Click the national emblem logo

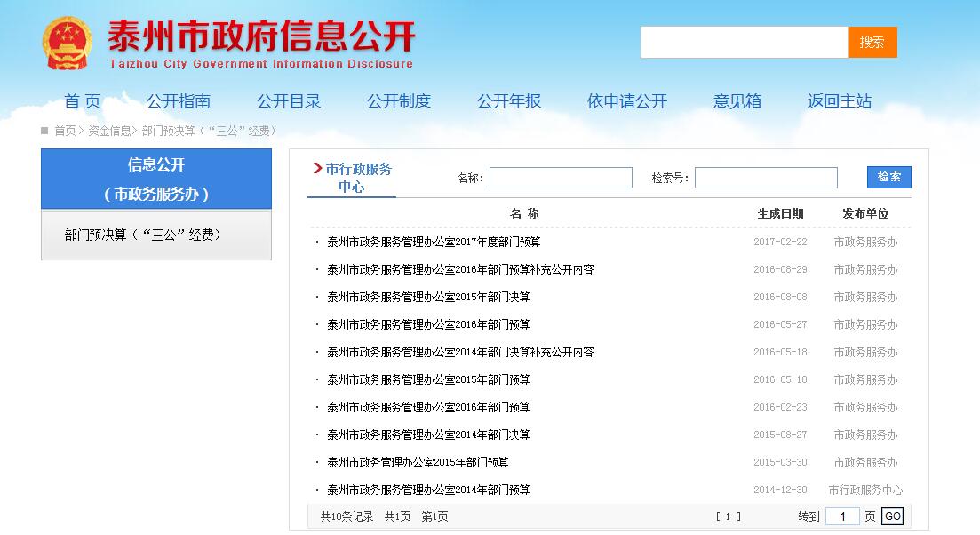tap(67, 42)
